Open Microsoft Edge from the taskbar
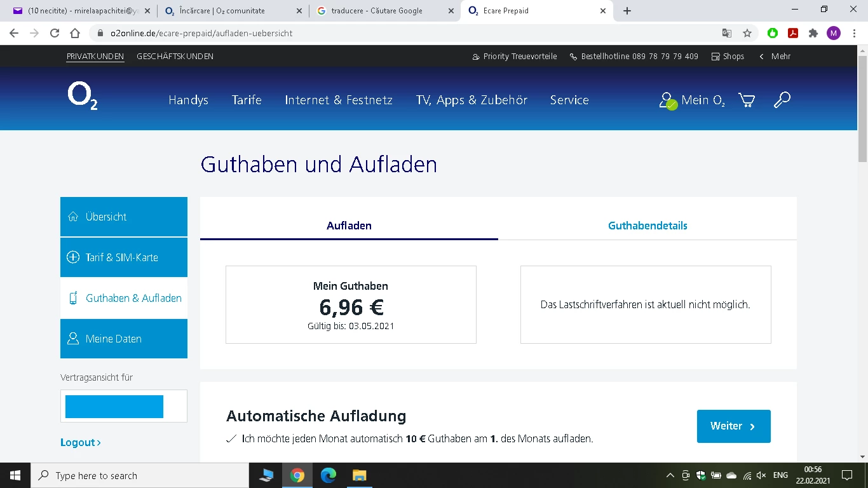The image size is (868, 488). point(328,475)
